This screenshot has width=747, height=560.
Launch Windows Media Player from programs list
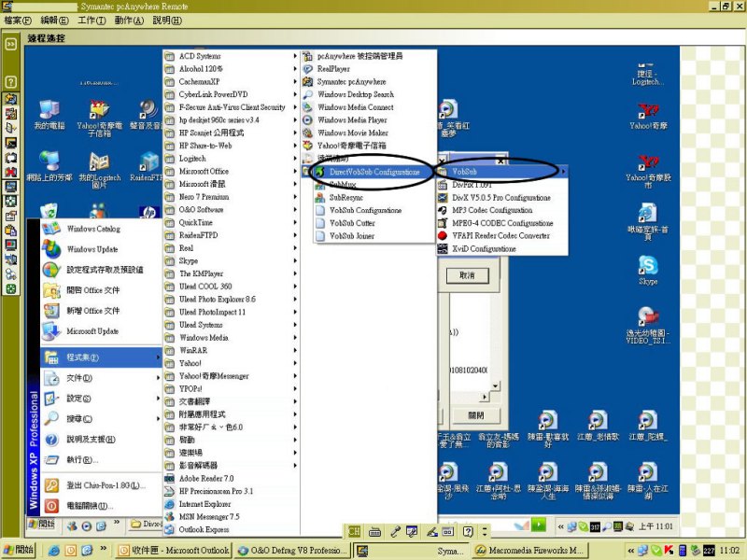pos(352,120)
